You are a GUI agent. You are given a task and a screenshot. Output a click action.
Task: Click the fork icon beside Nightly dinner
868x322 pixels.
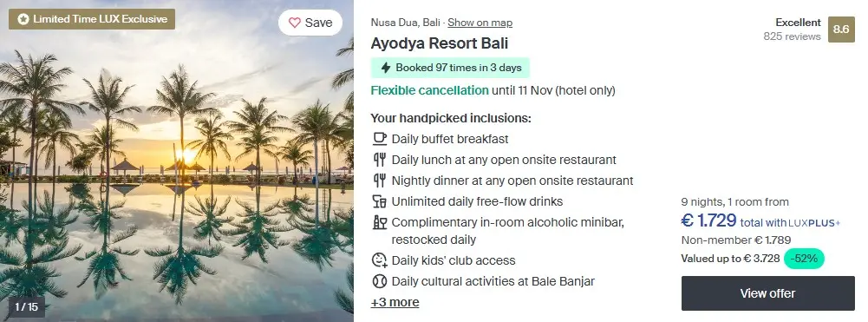379,181
